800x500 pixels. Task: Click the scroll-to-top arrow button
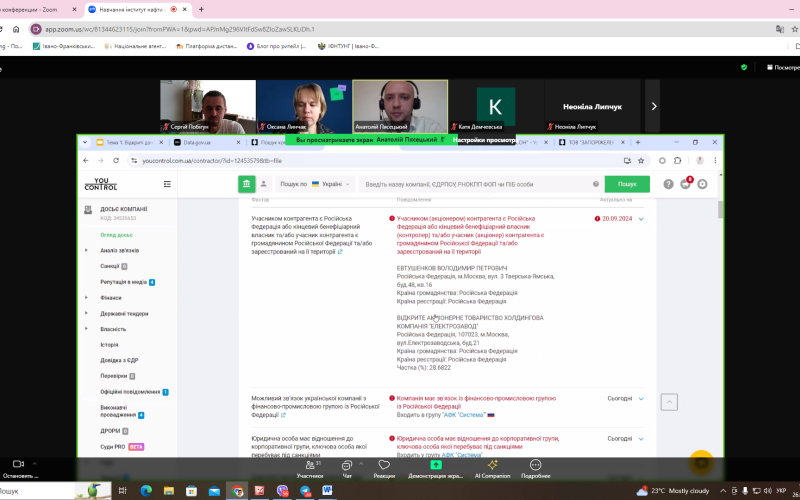tap(669, 402)
